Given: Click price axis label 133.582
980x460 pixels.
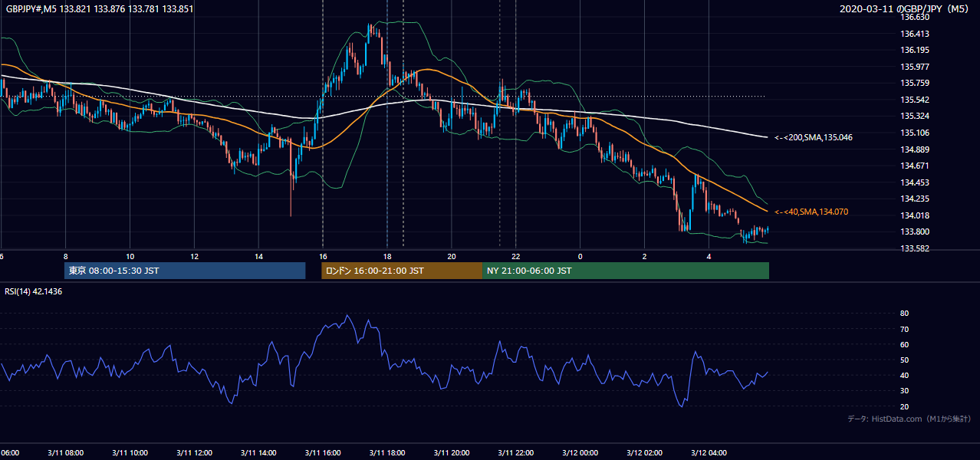Looking at the screenshot, I should coord(916,248).
